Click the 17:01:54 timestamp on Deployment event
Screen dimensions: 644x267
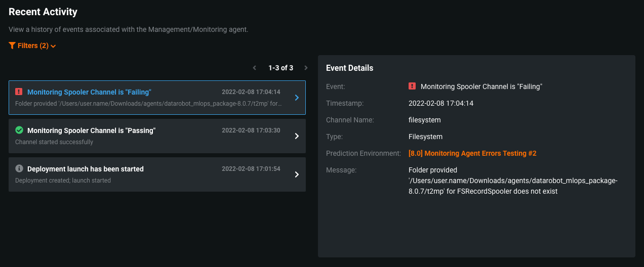click(x=251, y=169)
